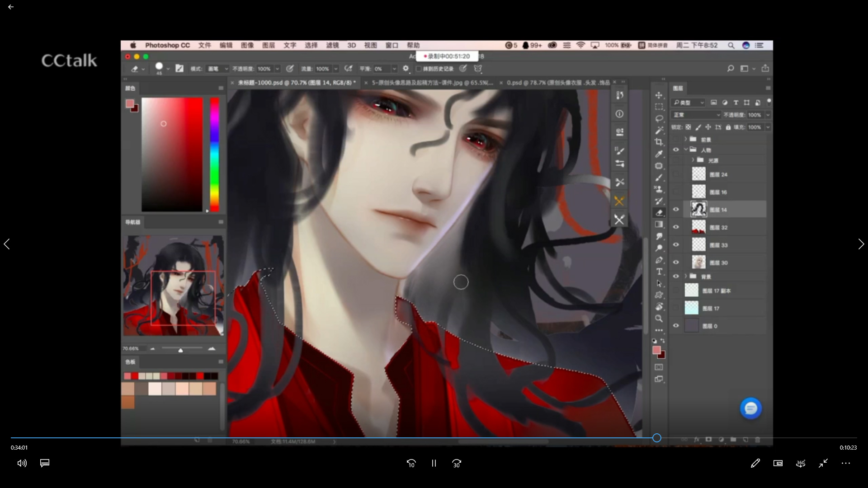The height and width of the screenshot is (488, 868).
Task: Pause the video playback
Action: click(434, 463)
